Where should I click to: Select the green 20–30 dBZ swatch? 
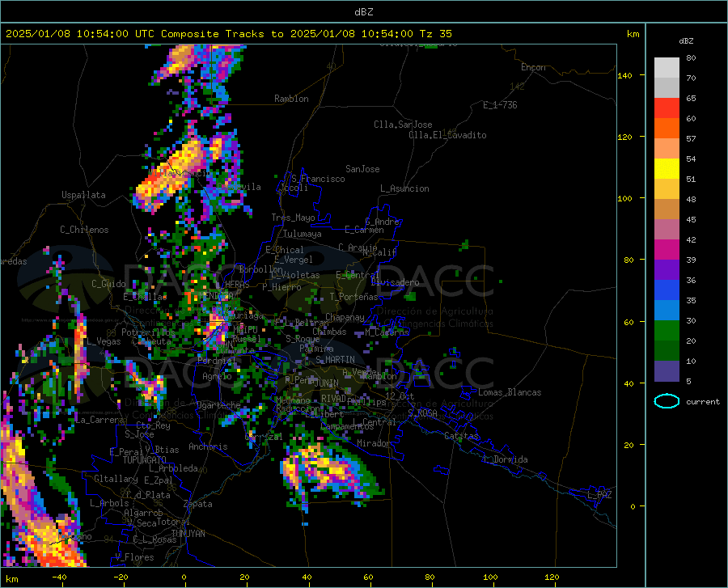(x=667, y=331)
